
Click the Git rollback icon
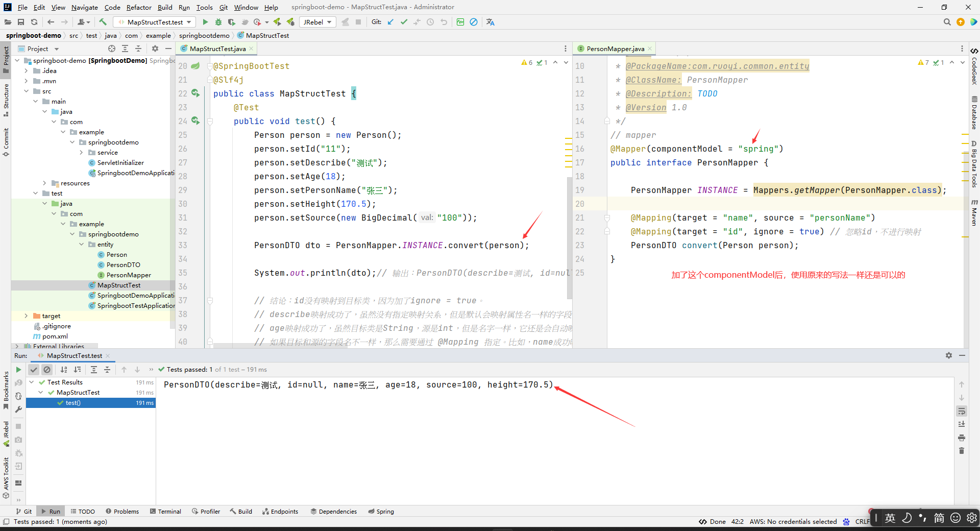tap(444, 22)
